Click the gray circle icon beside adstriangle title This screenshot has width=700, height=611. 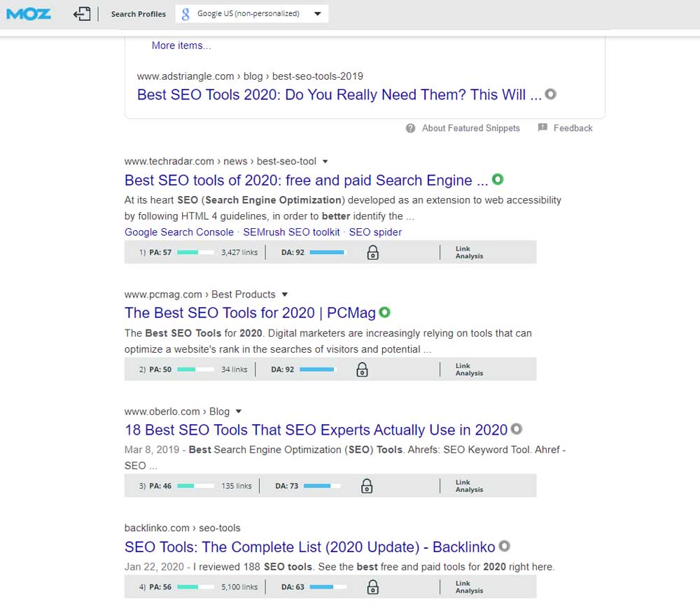tap(551, 94)
